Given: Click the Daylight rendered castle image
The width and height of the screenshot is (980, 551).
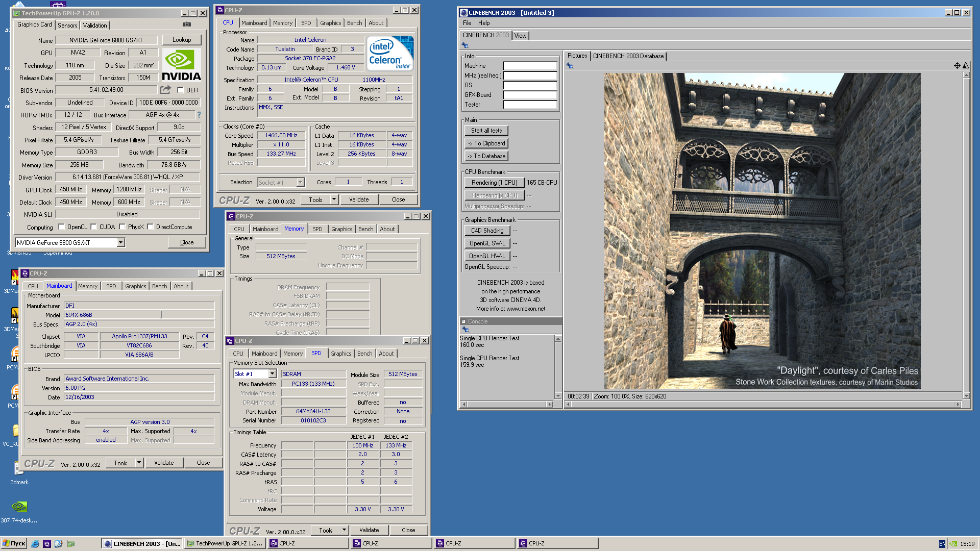Looking at the screenshot, I should (763, 231).
